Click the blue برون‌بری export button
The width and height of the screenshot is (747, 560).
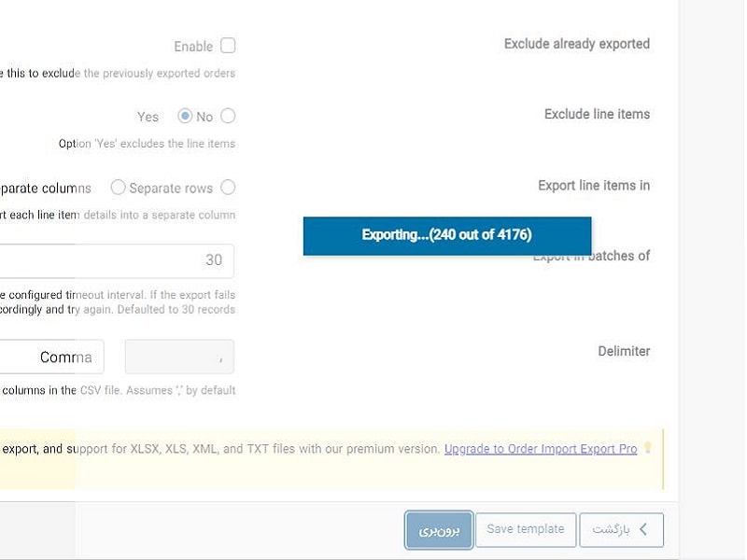(439, 530)
